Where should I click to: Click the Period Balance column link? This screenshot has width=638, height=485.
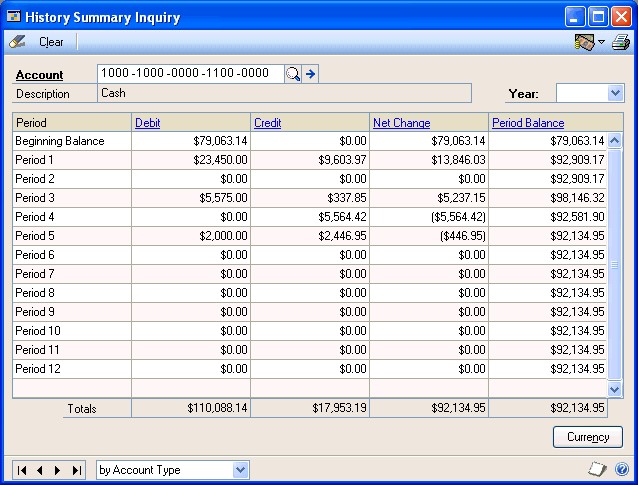click(x=528, y=123)
